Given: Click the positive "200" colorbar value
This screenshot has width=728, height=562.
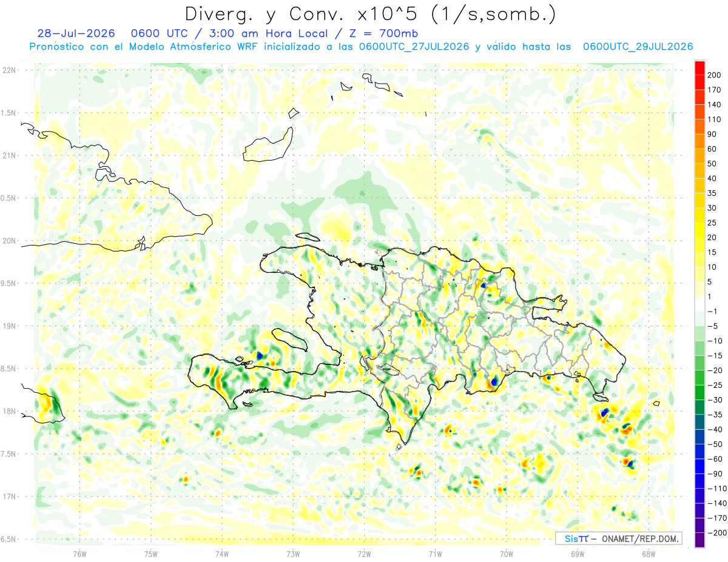Looking at the screenshot, I should click(714, 75).
